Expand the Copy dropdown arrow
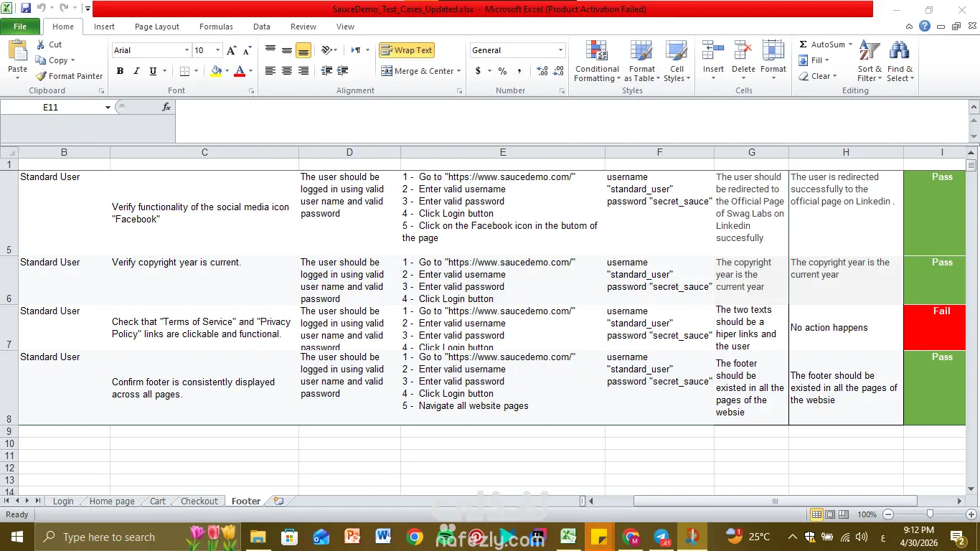 pos(72,60)
